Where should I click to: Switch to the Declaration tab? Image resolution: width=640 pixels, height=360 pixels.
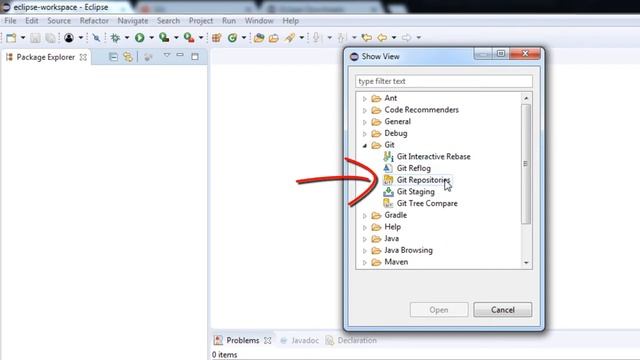(351, 340)
